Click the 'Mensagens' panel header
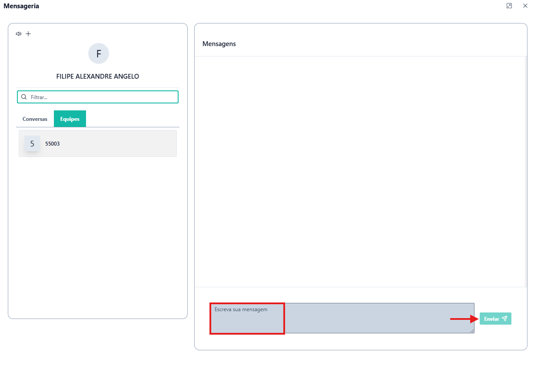Image resolution: width=534 pixels, height=392 pixels. pyautogui.click(x=219, y=44)
